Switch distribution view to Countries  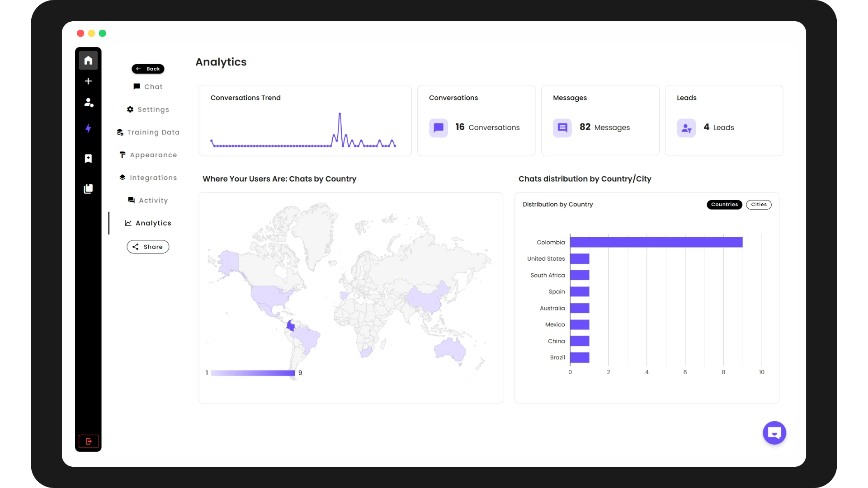[724, 205]
